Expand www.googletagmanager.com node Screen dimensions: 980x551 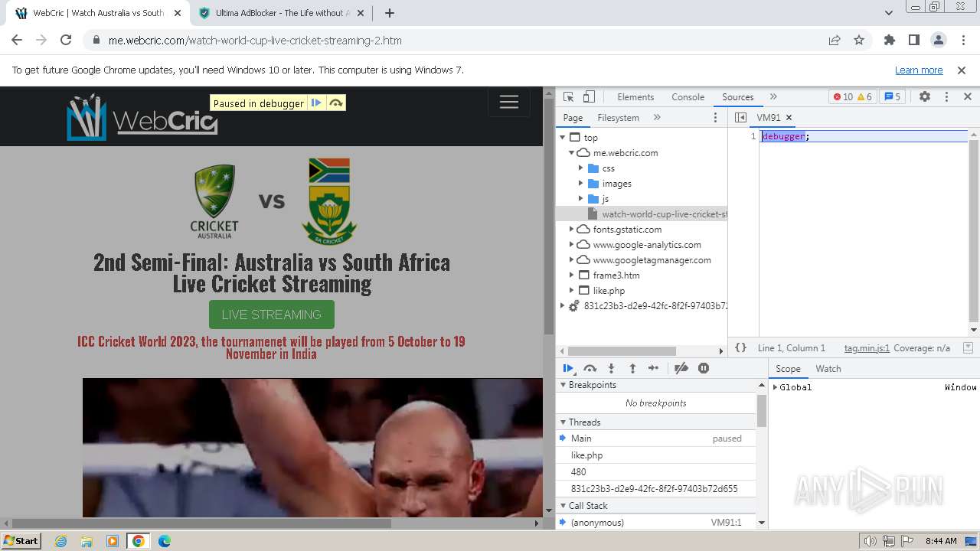[572, 260]
